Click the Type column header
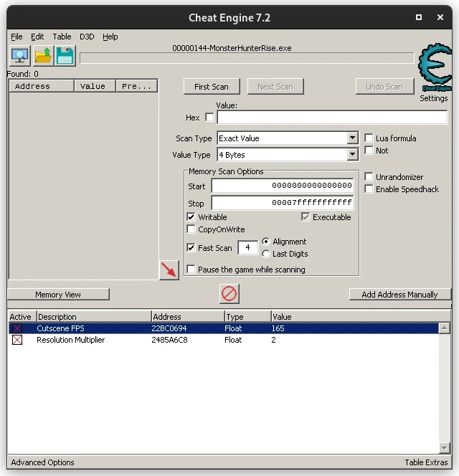Screen dimensions: 459x476 tap(248, 317)
